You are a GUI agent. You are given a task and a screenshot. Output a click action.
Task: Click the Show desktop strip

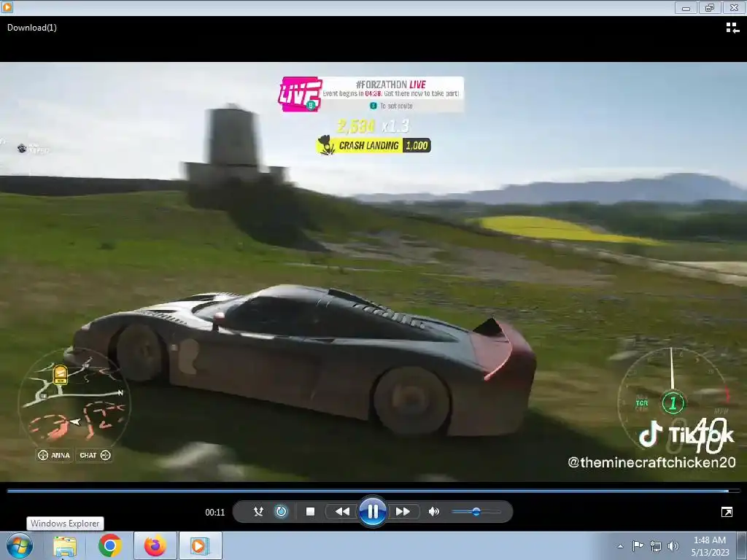click(742, 545)
